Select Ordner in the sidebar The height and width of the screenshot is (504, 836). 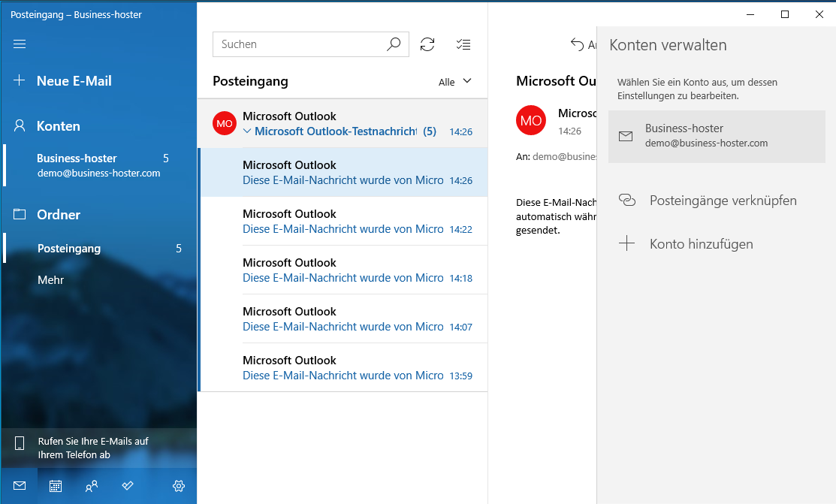click(x=59, y=214)
